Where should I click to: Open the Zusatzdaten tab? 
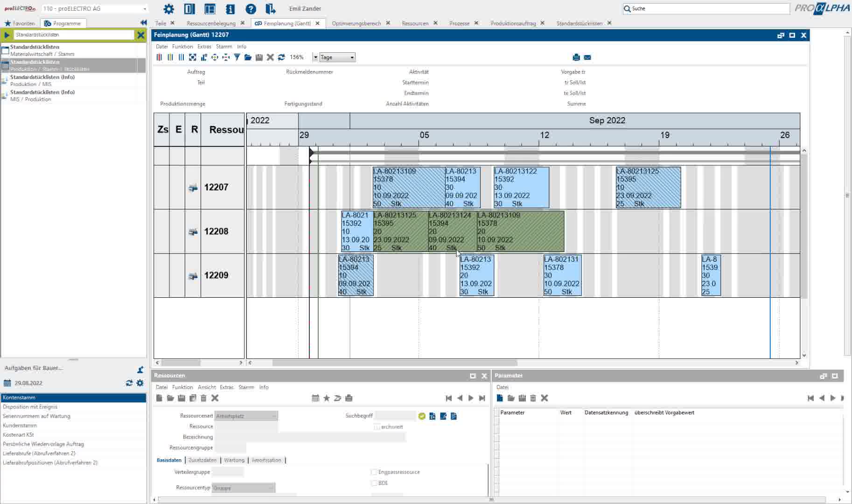point(203,460)
